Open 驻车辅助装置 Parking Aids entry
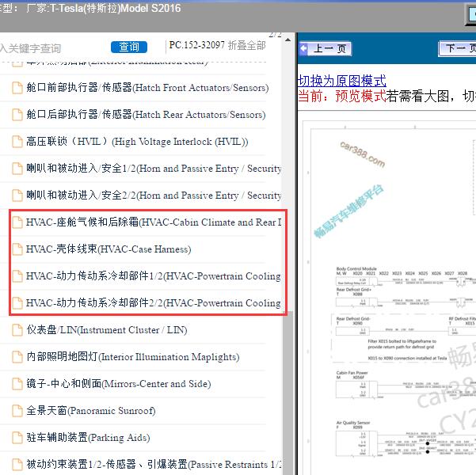Screen dimensions: 476x475 tap(89, 437)
